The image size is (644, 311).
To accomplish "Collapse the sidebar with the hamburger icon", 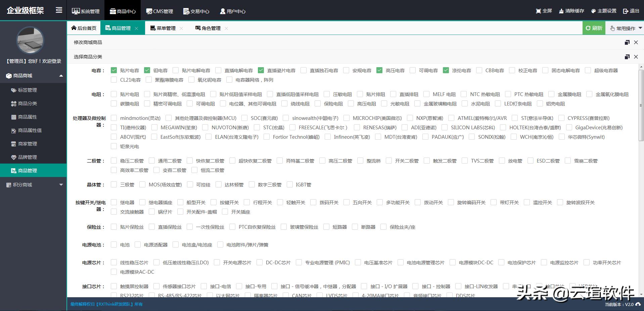I will point(59,10).
